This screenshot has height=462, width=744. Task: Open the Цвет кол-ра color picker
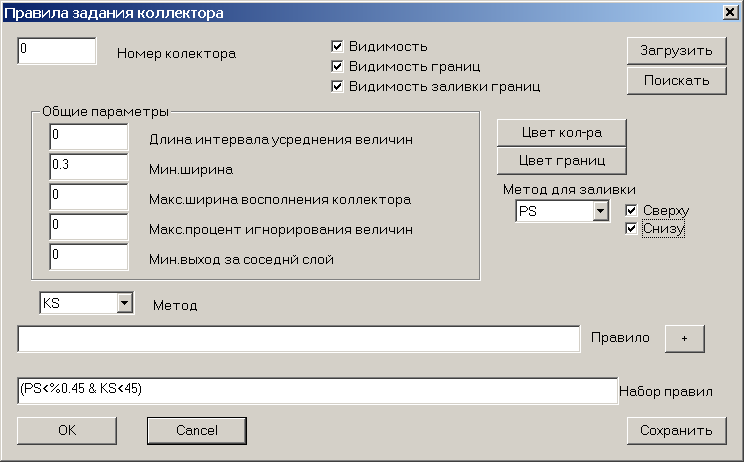pyautogui.click(x=562, y=133)
